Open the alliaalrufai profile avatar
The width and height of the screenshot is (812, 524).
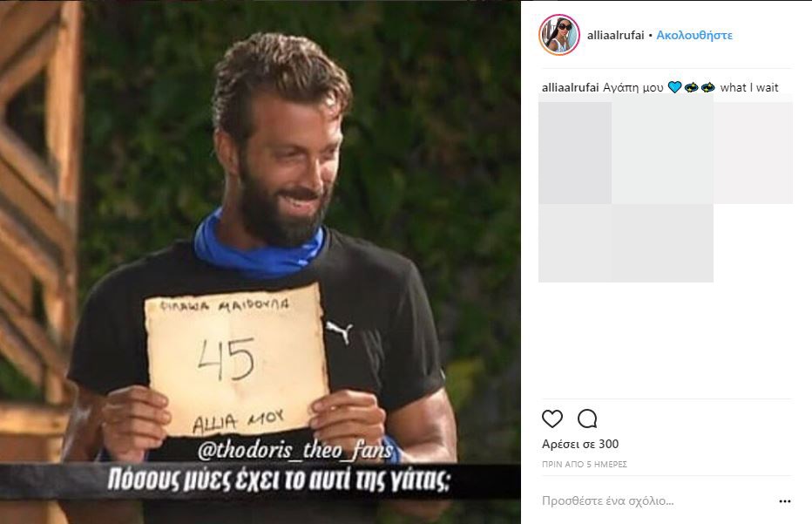click(559, 35)
